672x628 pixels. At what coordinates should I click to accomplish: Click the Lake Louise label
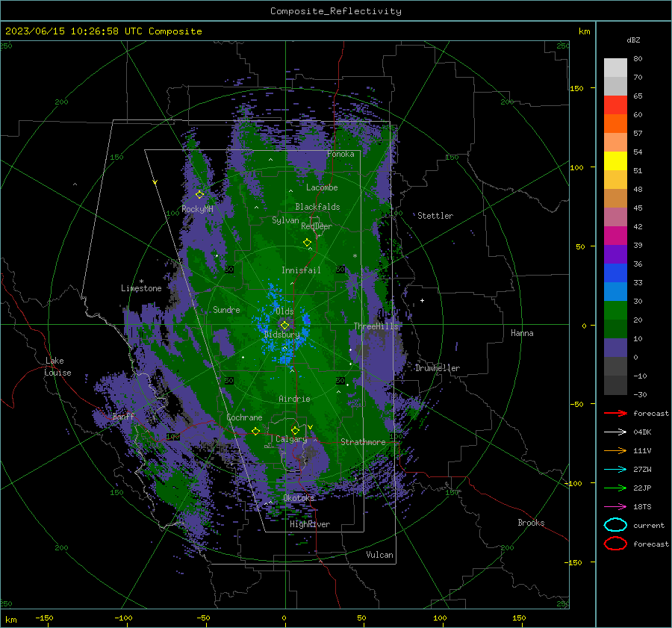pyautogui.click(x=57, y=367)
